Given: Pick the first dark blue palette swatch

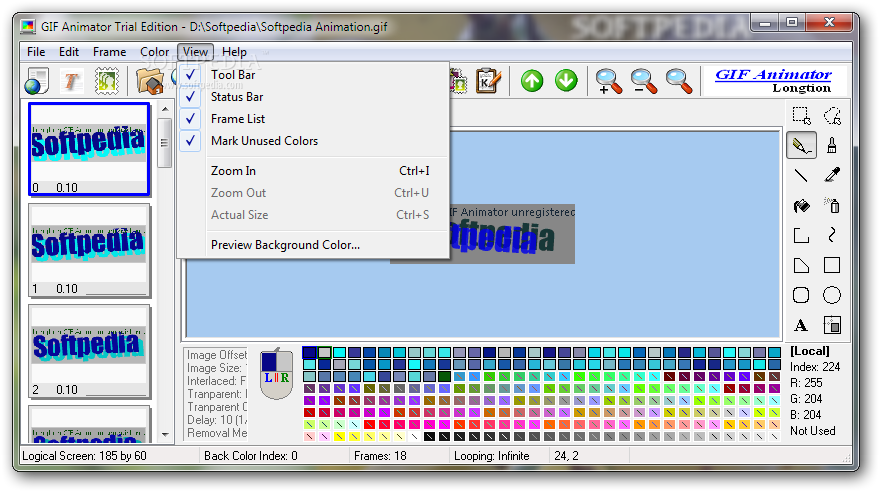Looking at the screenshot, I should tap(309, 352).
